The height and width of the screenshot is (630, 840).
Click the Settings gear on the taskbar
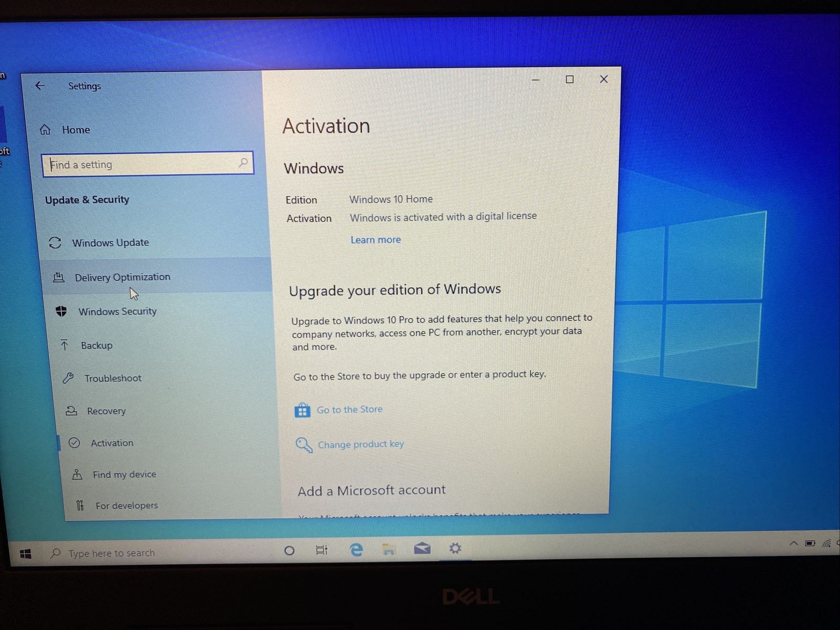point(455,548)
